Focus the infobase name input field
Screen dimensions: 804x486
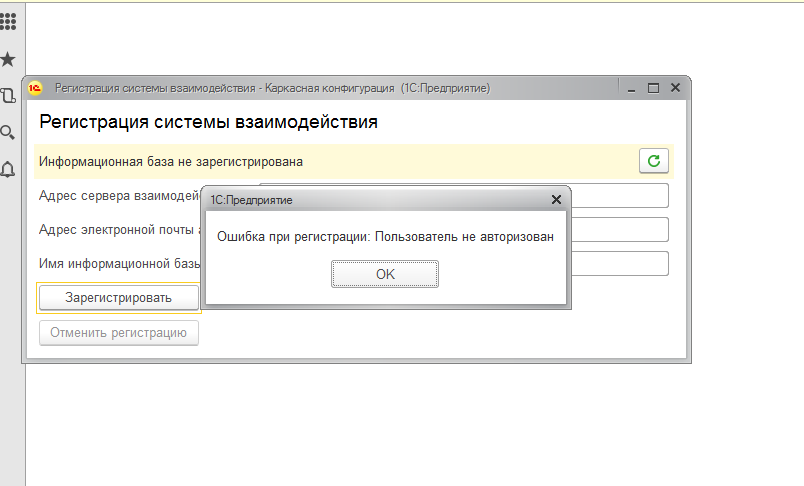tap(620, 264)
